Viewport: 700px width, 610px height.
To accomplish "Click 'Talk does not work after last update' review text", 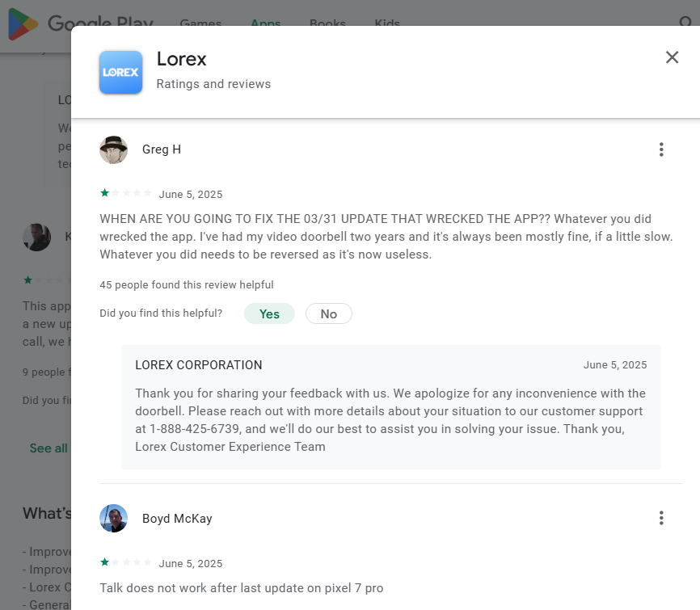I will tap(242, 587).
